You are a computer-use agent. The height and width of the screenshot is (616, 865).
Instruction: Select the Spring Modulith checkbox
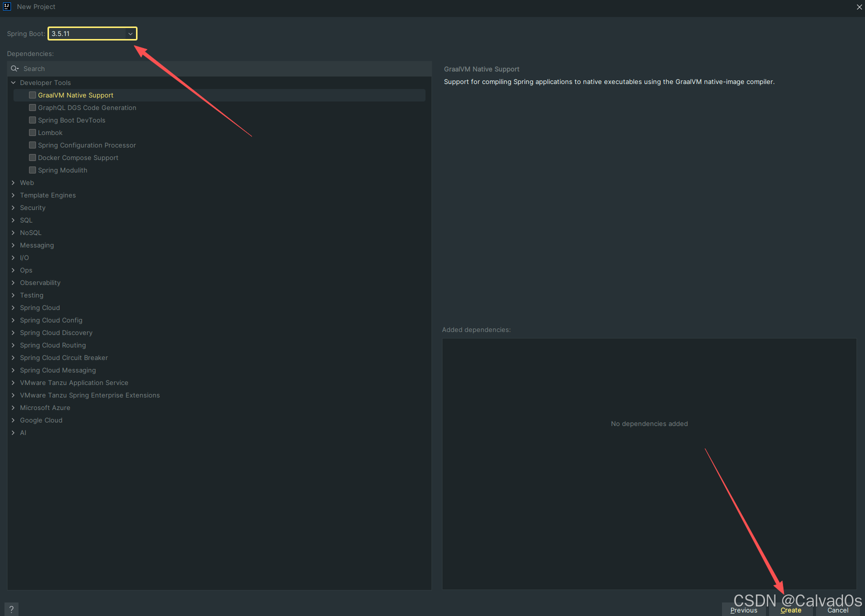pyautogui.click(x=32, y=170)
